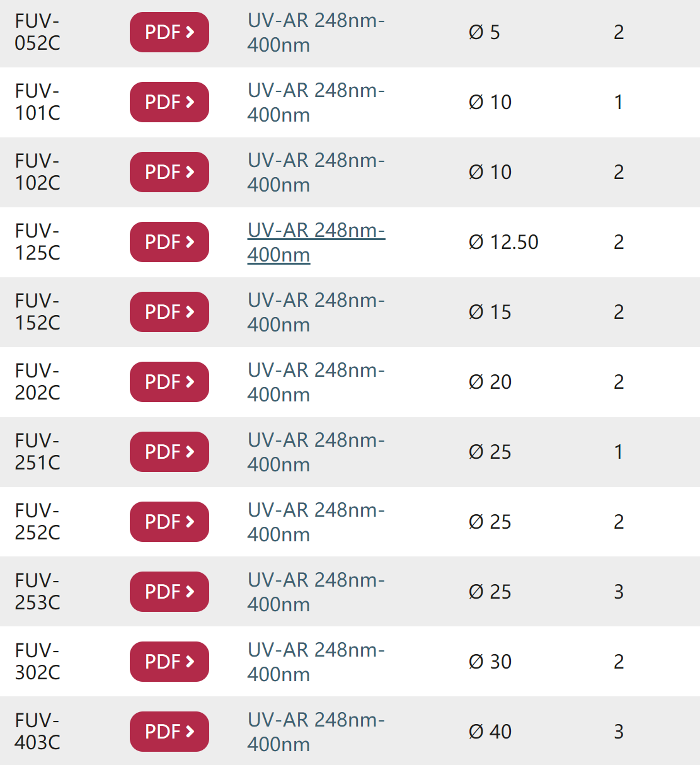This screenshot has width=700, height=765.
Task: Open the UV-AR coating link for FUV-403C
Action: (316, 732)
